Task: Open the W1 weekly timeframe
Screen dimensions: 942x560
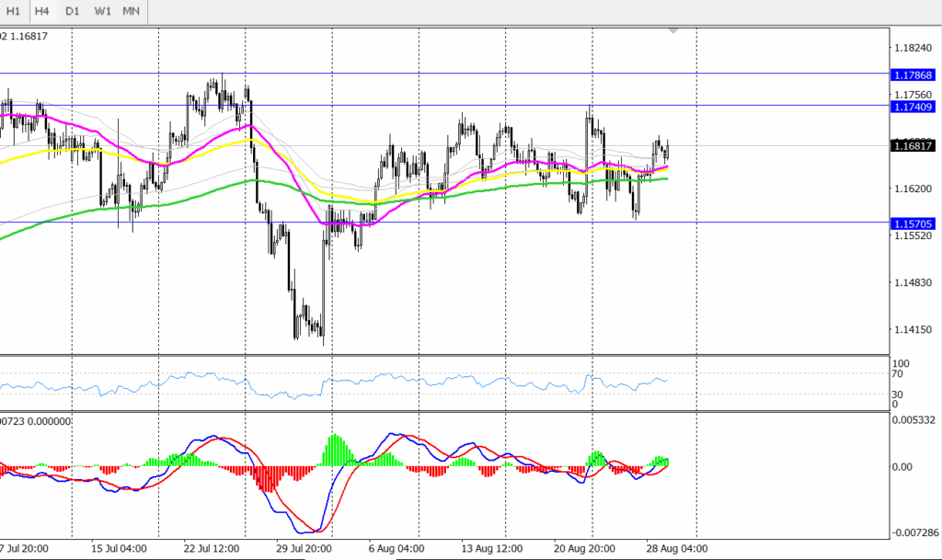Action: coord(102,12)
